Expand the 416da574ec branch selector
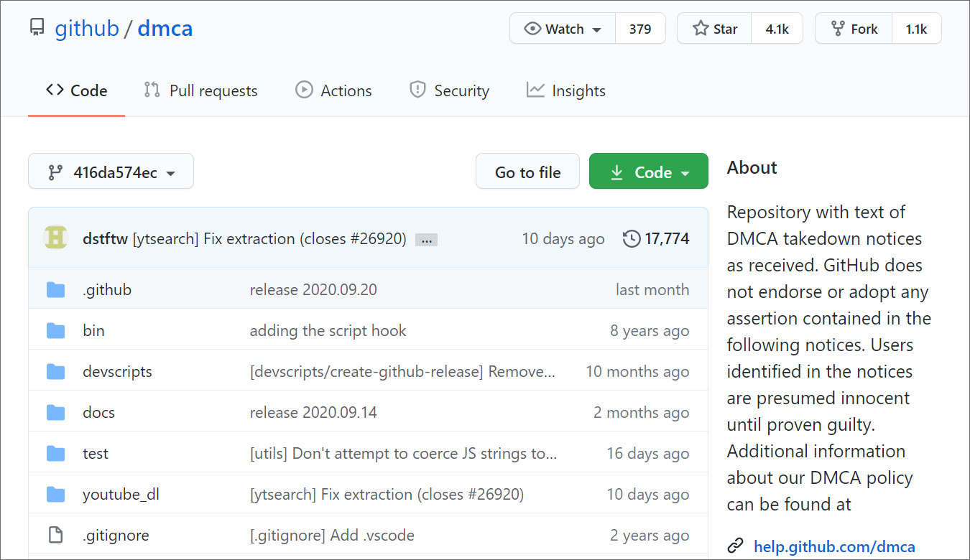The image size is (970, 560). click(x=111, y=171)
